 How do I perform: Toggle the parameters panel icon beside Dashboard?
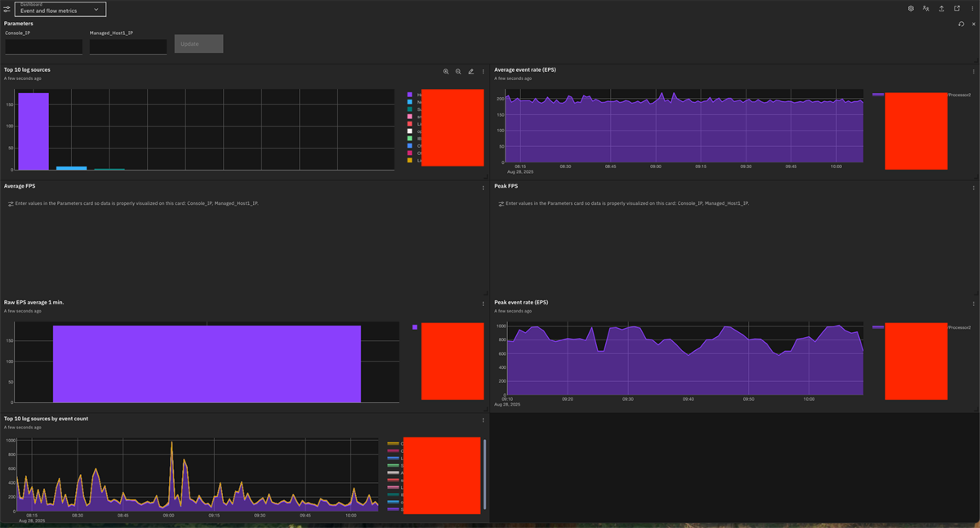[7, 10]
